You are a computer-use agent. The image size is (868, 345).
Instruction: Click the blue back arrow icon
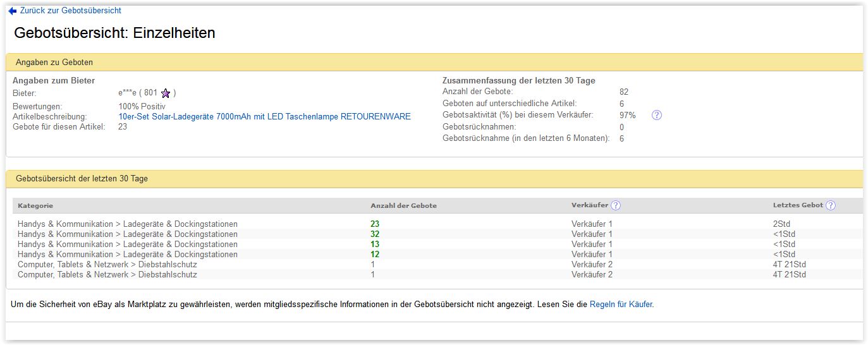click(x=12, y=11)
